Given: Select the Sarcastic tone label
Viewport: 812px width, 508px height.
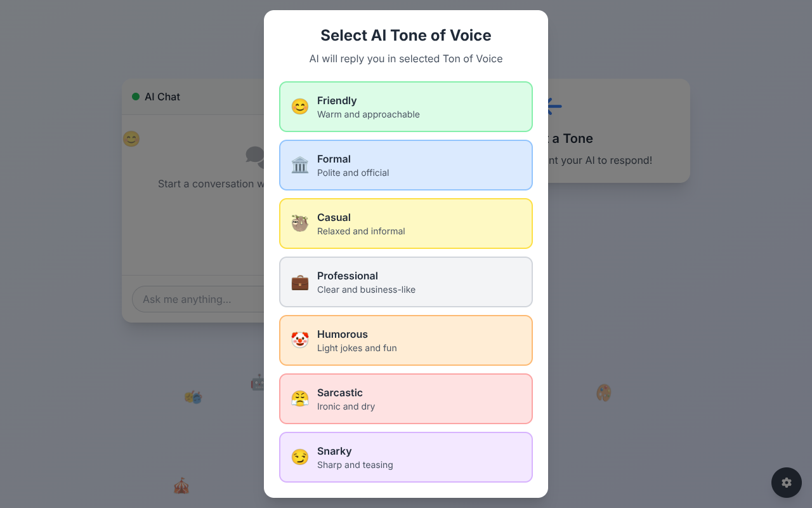Looking at the screenshot, I should pos(340,392).
